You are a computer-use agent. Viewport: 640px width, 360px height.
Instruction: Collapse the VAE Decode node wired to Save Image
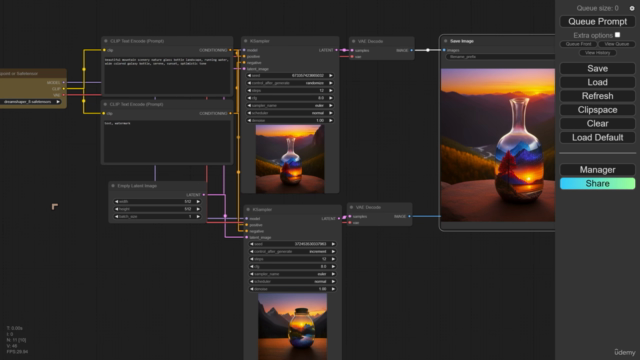[353, 41]
